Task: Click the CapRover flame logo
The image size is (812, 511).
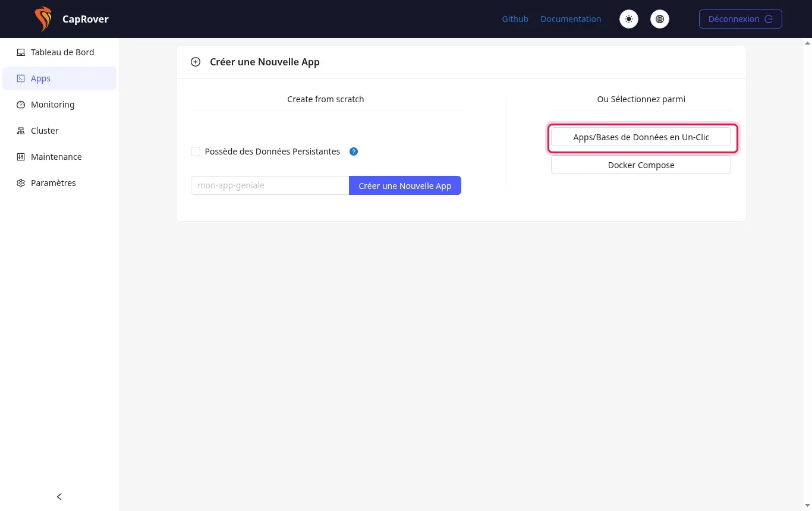Action: click(x=43, y=19)
